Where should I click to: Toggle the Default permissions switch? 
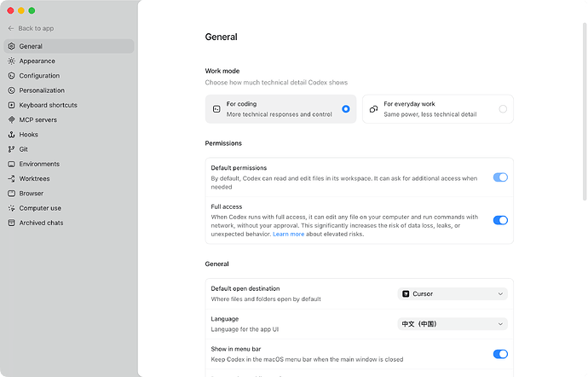click(x=500, y=177)
